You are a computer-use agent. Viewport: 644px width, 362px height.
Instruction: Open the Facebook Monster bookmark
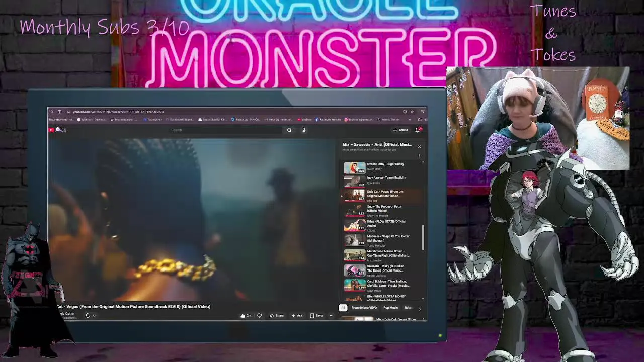click(329, 120)
